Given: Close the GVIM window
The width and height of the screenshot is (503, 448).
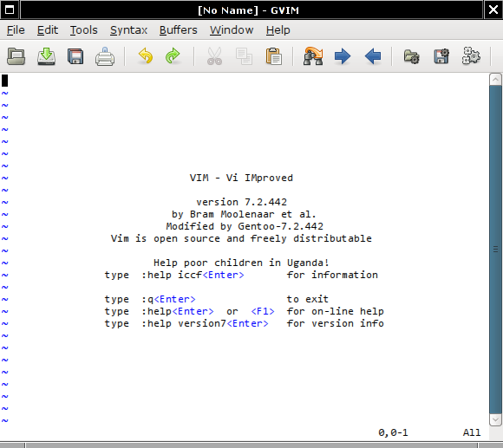Looking at the screenshot, I should coord(493,10).
